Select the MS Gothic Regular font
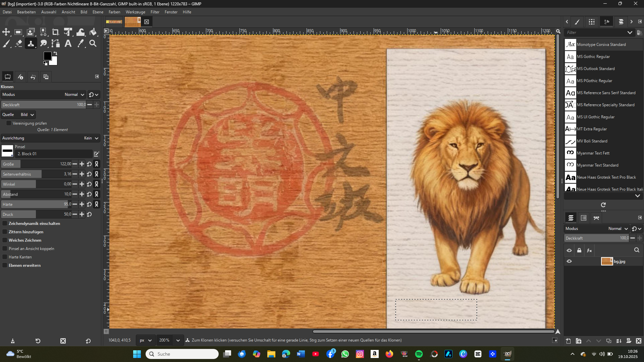This screenshot has height=362, width=644. 593,57
